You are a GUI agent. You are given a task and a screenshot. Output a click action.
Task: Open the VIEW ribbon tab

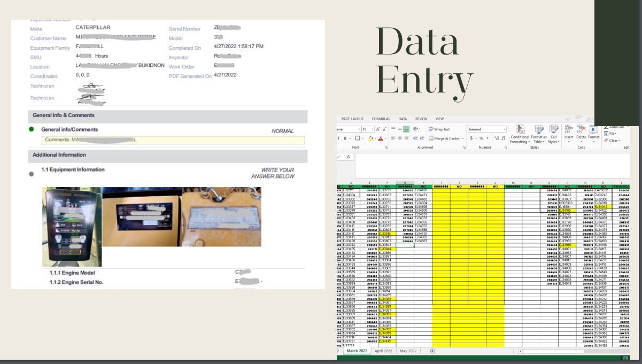439,119
